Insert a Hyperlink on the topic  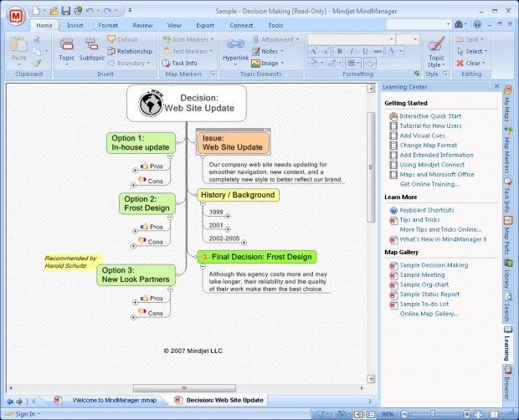coord(235,51)
